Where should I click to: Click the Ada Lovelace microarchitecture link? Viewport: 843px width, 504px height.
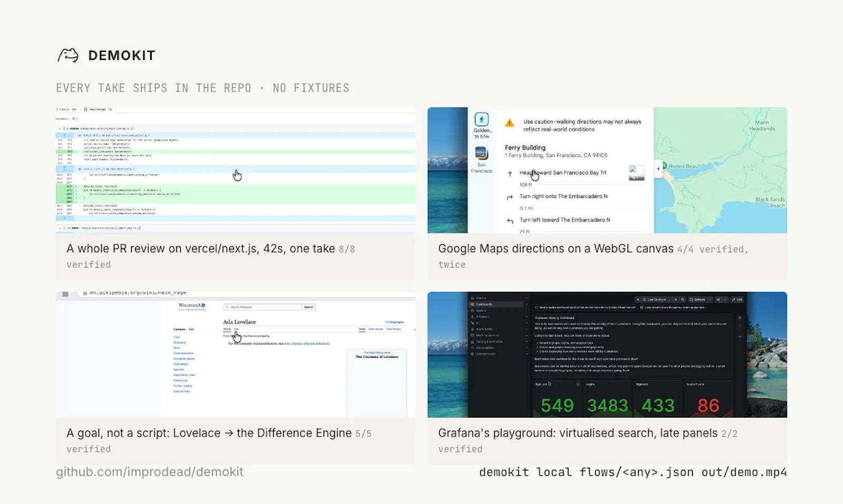307,343
